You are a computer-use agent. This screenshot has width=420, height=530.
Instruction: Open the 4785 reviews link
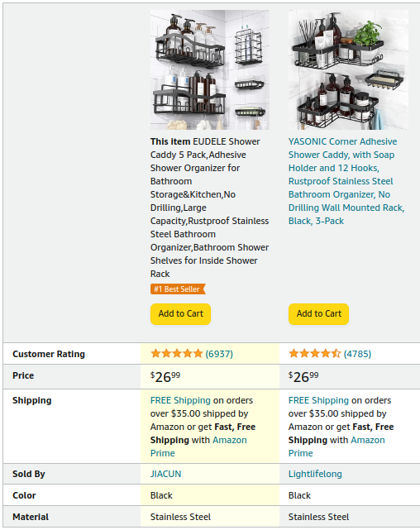[x=357, y=354]
